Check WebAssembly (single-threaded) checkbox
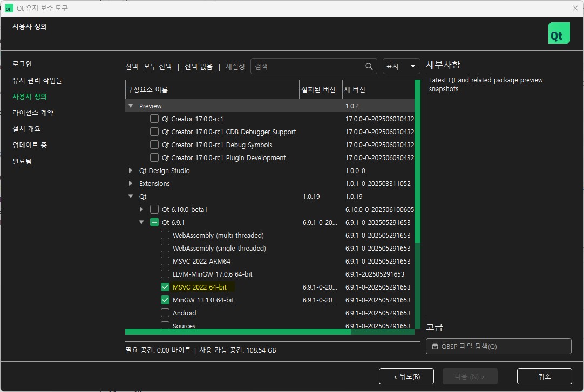 [165, 248]
